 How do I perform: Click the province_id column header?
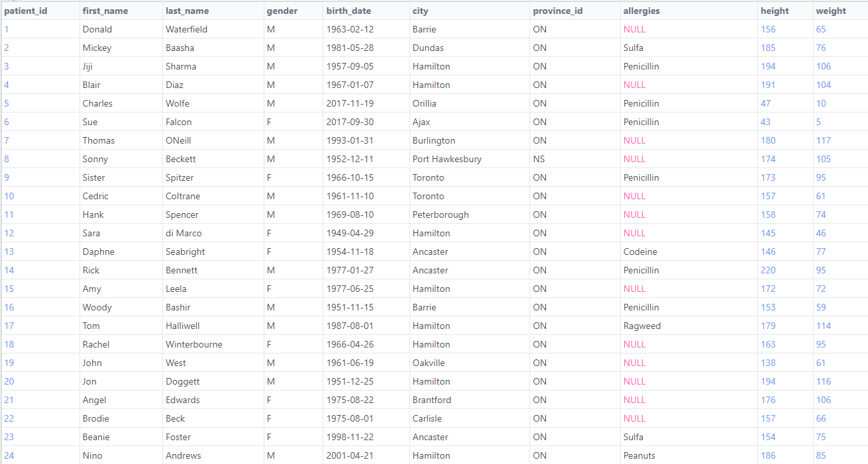pyautogui.click(x=558, y=11)
